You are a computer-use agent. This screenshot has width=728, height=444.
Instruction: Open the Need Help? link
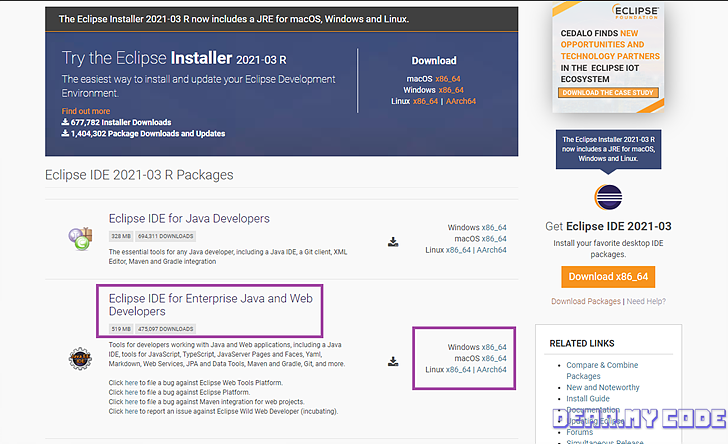point(646,301)
